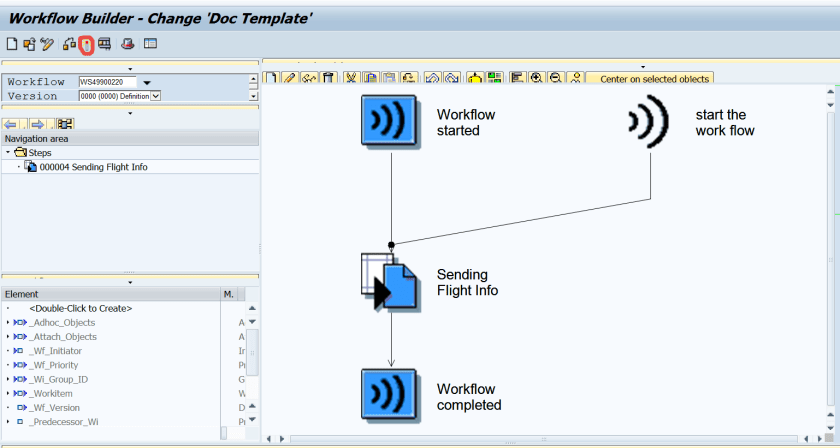
Task: Click the pencil change icon in graphic toolbar
Action: [290, 78]
